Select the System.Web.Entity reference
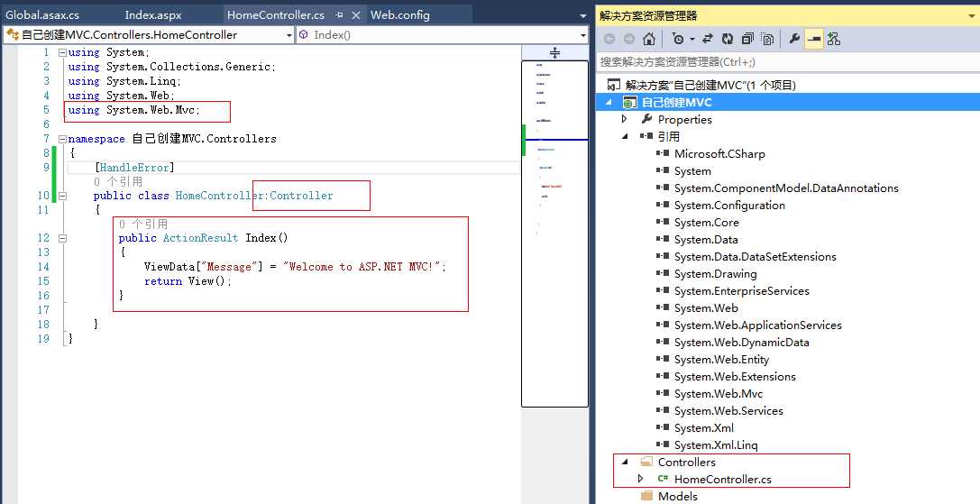The height and width of the screenshot is (504, 980). 721,360
